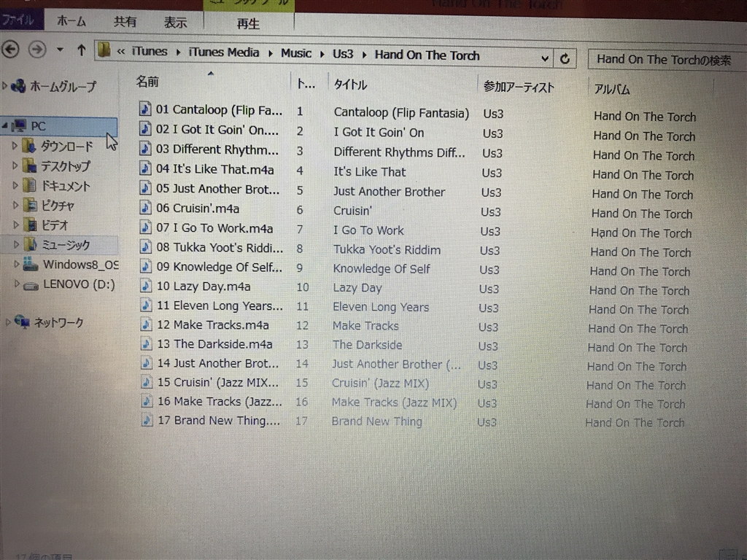Click the Forward navigation arrow
The image size is (747, 560).
point(37,50)
